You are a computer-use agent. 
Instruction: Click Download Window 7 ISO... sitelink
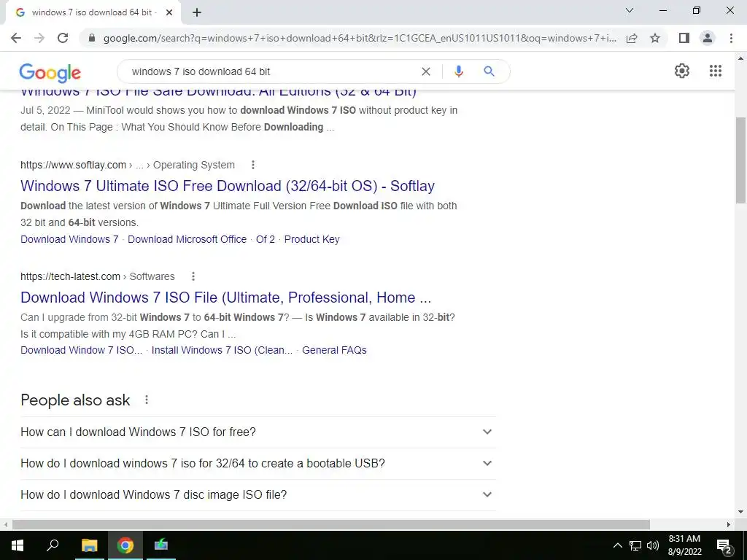[82, 350]
